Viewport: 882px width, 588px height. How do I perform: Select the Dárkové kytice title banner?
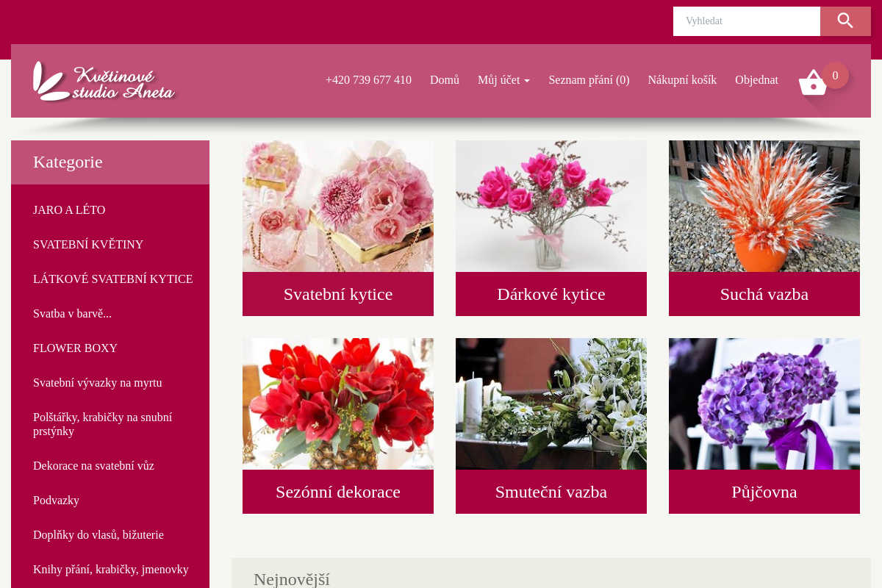point(551,294)
